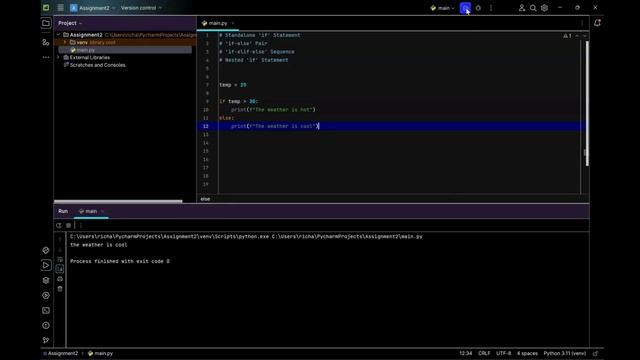Click line number 10 in the gutter
The height and width of the screenshot is (360, 640).
coord(206,110)
